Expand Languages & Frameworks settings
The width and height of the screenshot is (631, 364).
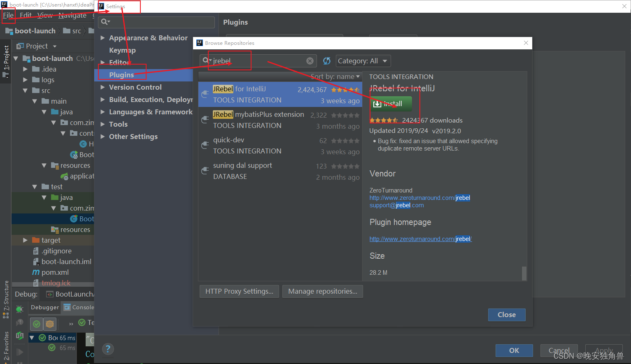point(102,112)
